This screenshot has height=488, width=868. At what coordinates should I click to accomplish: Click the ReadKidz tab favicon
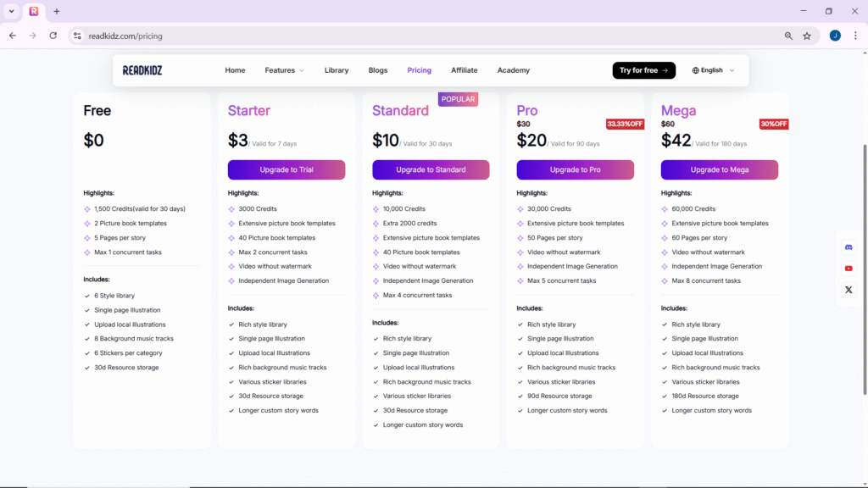pyautogui.click(x=34, y=11)
